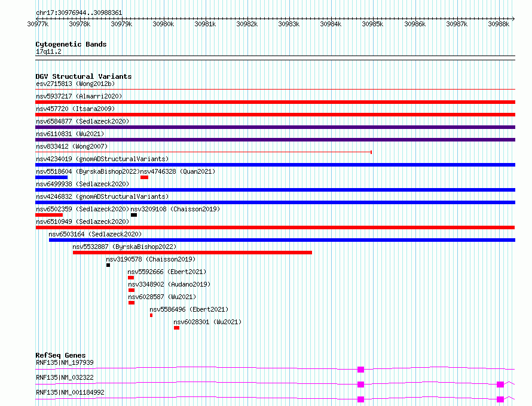532x406 pixels.
Task: Select nsv6502359 (Sedlazeck2020) label
Action: [82, 209]
